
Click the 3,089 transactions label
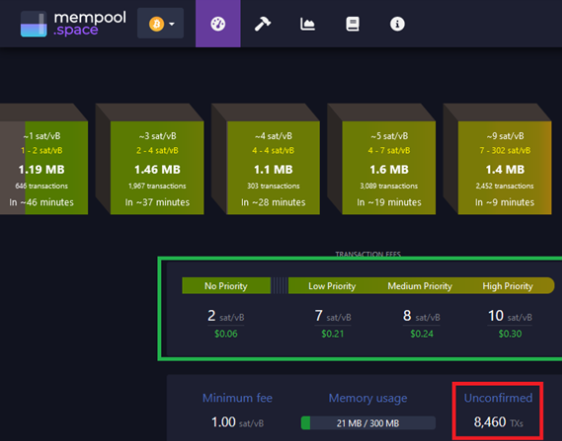389,186
